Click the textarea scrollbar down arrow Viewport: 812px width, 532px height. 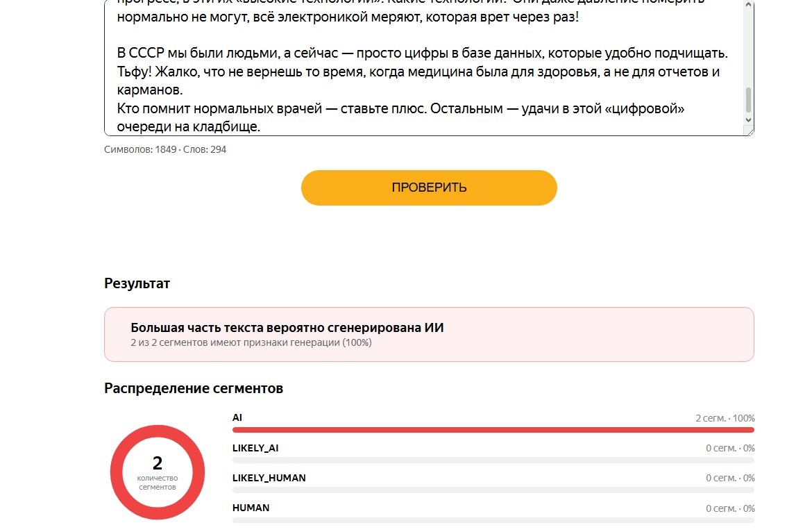[748, 119]
